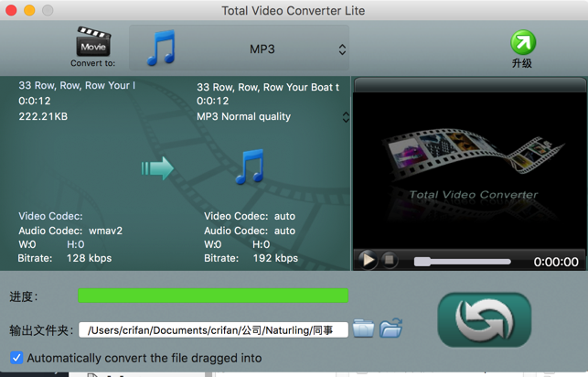The height and width of the screenshot is (377, 588).
Task: Uncheck Automatically convert the file dragged into
Action: click(x=16, y=358)
